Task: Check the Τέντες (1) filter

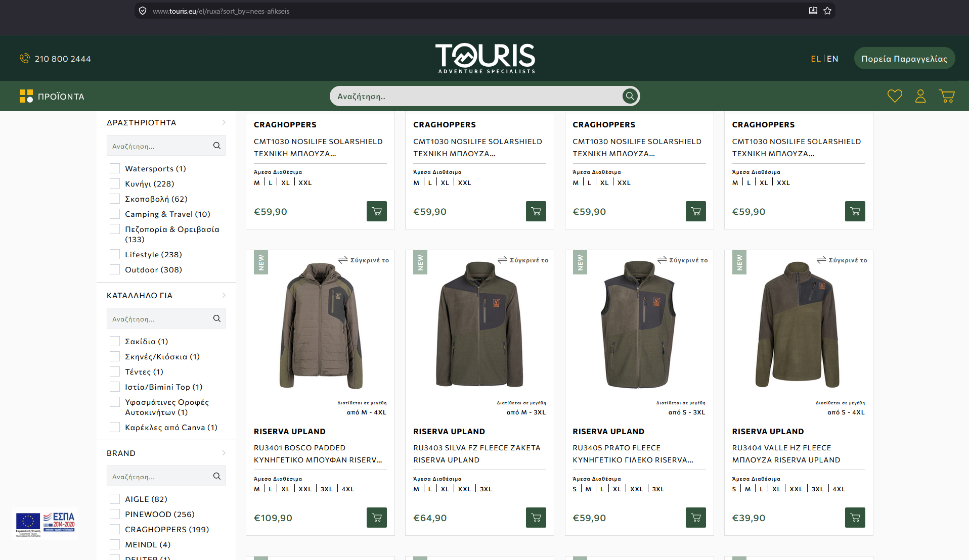Action: click(115, 371)
